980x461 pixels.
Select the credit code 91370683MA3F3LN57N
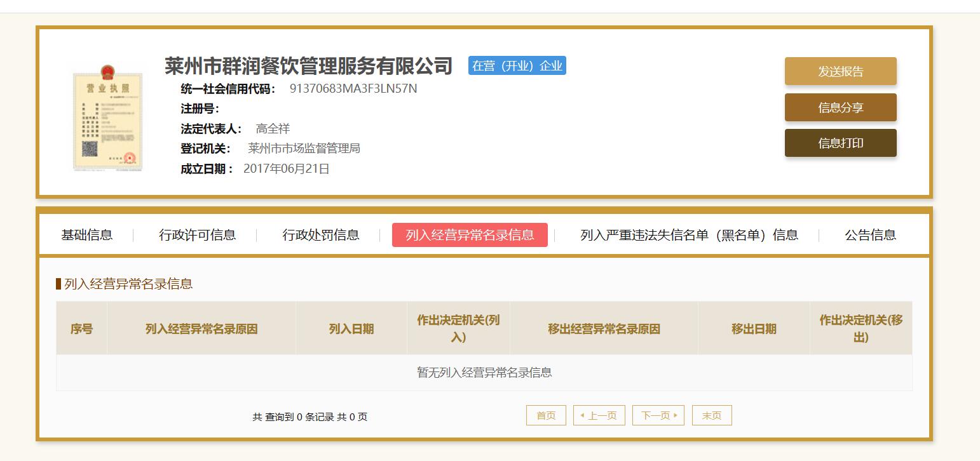pos(353,88)
